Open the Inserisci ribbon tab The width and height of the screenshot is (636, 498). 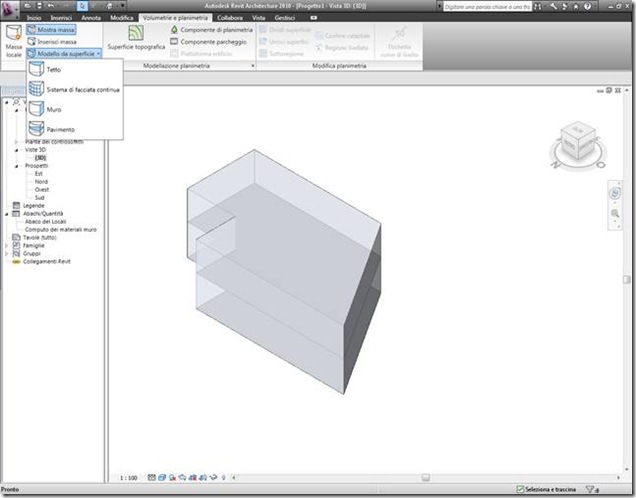pyautogui.click(x=61, y=18)
